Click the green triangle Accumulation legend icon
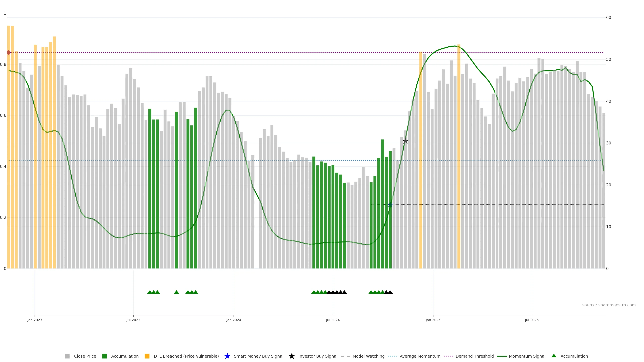This screenshot has height=362, width=644. 554,356
